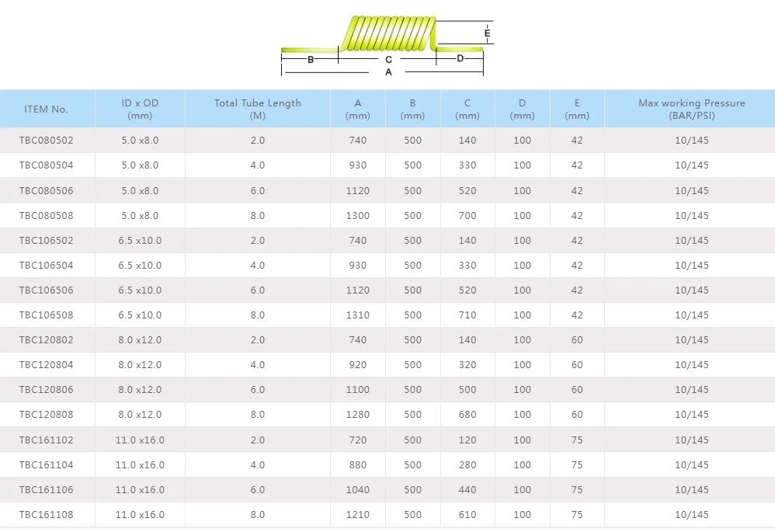Select item number TBC161104
This screenshot has height=532, width=775.
point(46,464)
